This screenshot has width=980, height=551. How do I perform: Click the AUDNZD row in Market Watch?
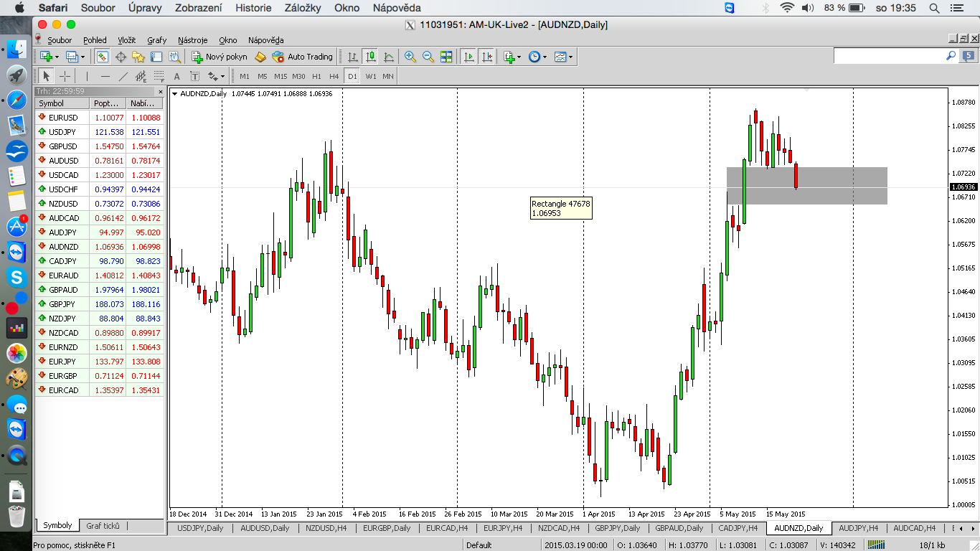tap(100, 246)
